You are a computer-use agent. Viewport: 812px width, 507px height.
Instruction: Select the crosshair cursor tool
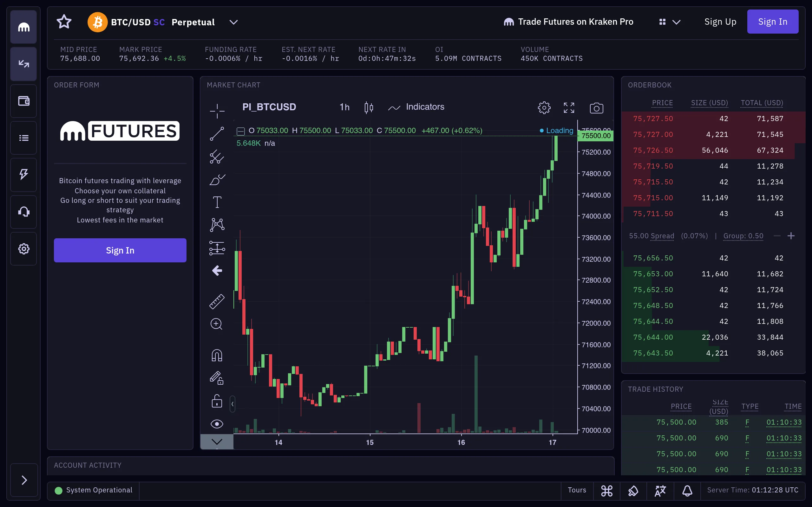(217, 111)
